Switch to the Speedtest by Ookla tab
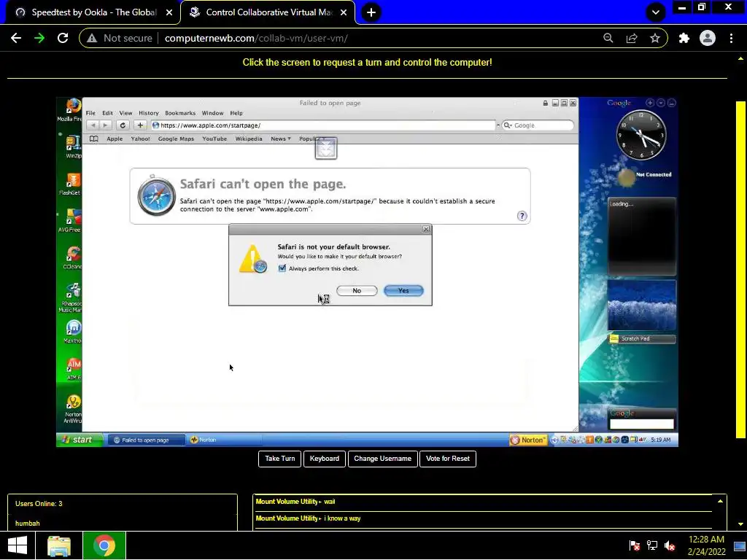This screenshot has width=747, height=560. point(93,12)
